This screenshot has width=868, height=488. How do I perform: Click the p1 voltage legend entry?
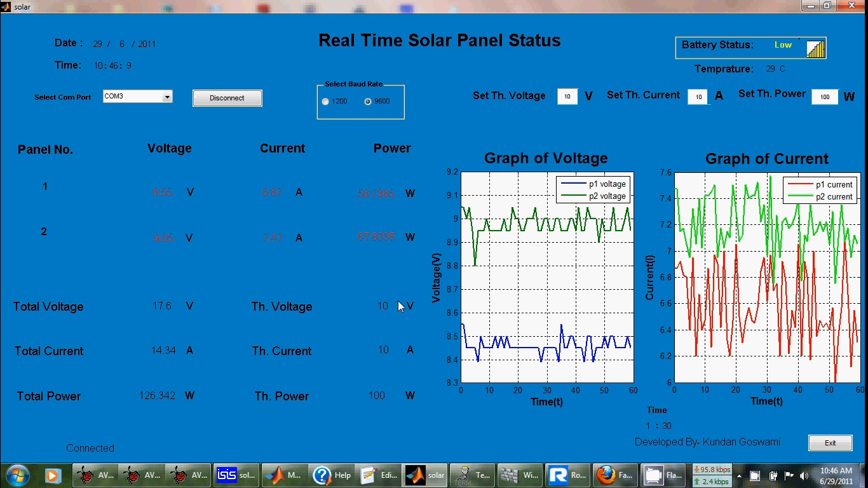[593, 184]
